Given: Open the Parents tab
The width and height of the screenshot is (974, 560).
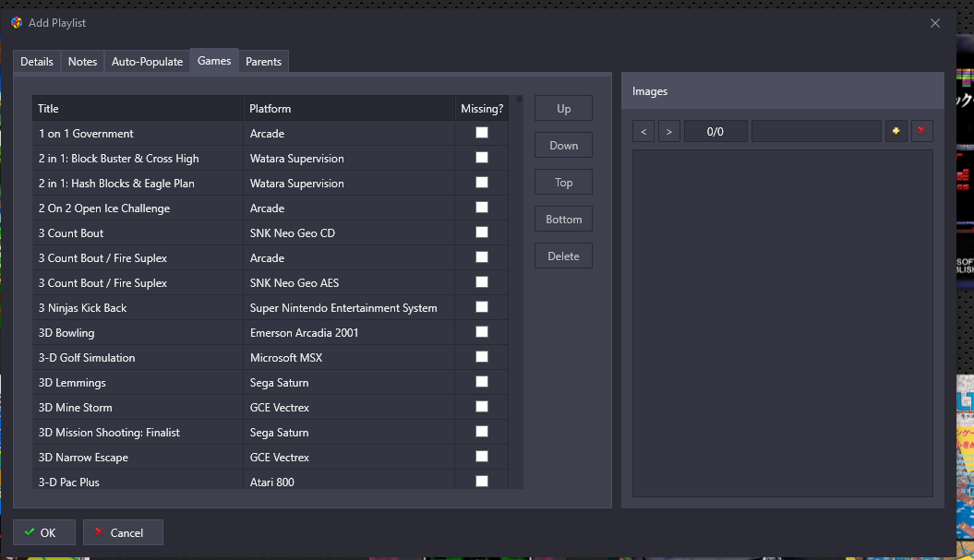Looking at the screenshot, I should (x=263, y=62).
